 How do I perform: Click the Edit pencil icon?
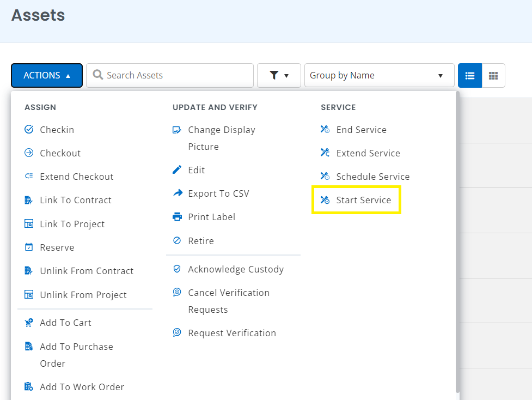tap(177, 170)
